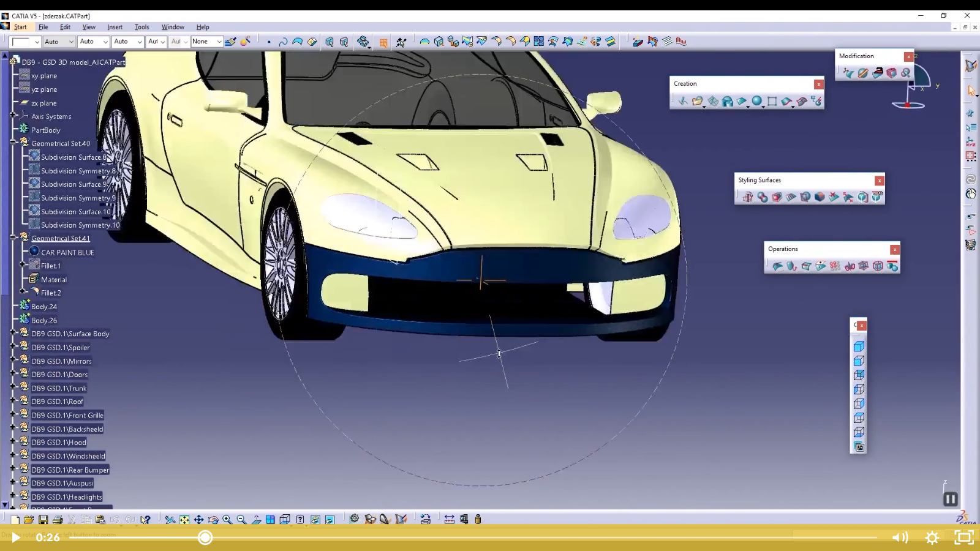Select the sphere primitive in Creation toolbar
Screen dimensions: 980x551
(757, 101)
